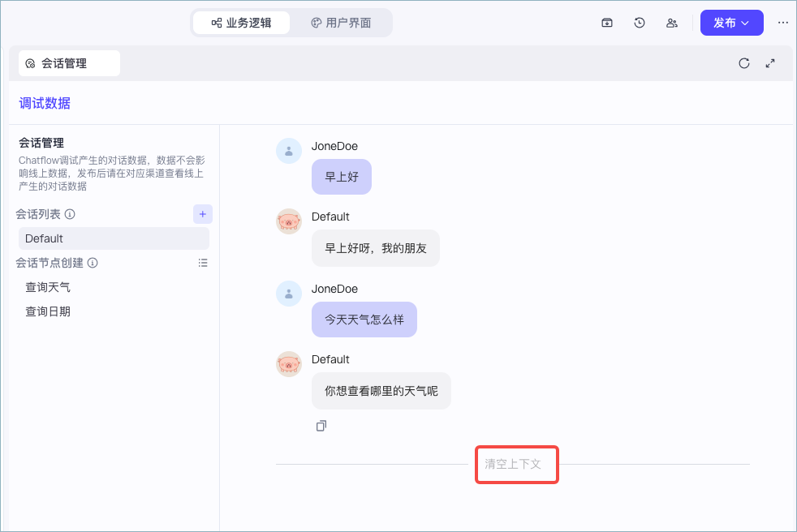Click info icon next to 会话节点创建

93,263
